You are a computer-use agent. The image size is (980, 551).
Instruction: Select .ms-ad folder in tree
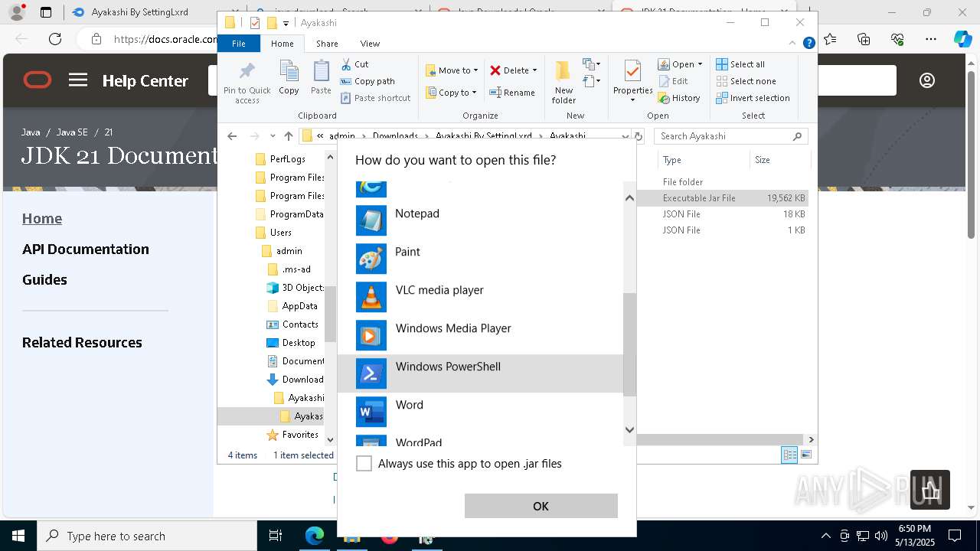(289, 269)
